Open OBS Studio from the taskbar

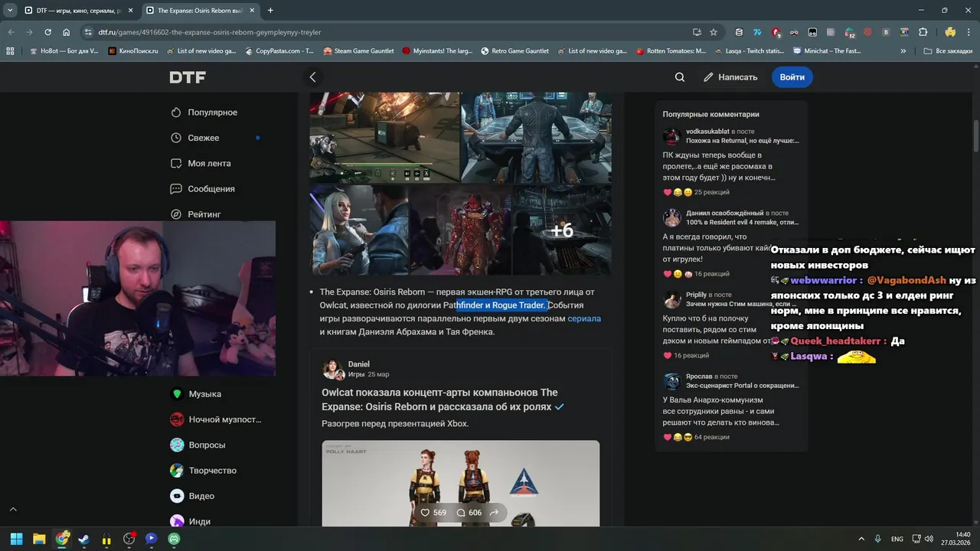(x=129, y=539)
